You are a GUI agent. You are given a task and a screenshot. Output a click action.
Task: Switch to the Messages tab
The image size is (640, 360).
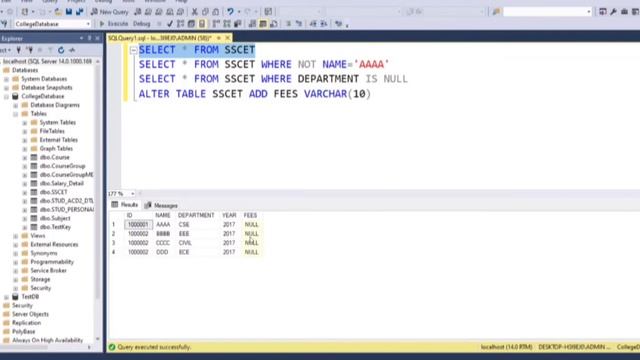coord(161,205)
